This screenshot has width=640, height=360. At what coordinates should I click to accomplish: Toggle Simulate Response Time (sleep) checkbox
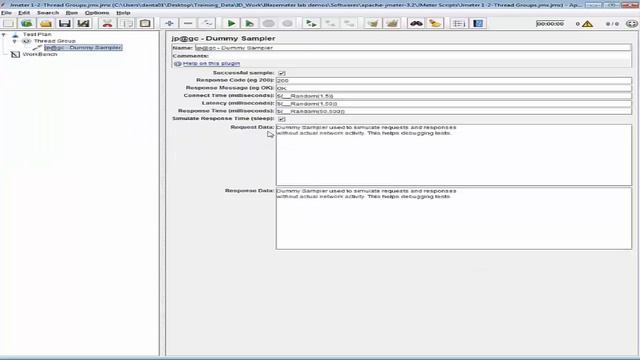pyautogui.click(x=282, y=119)
